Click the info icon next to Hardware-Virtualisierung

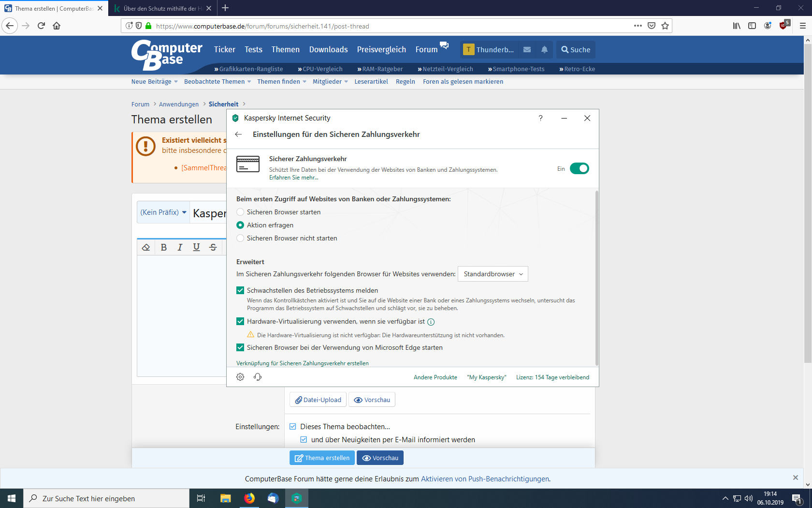coord(430,321)
